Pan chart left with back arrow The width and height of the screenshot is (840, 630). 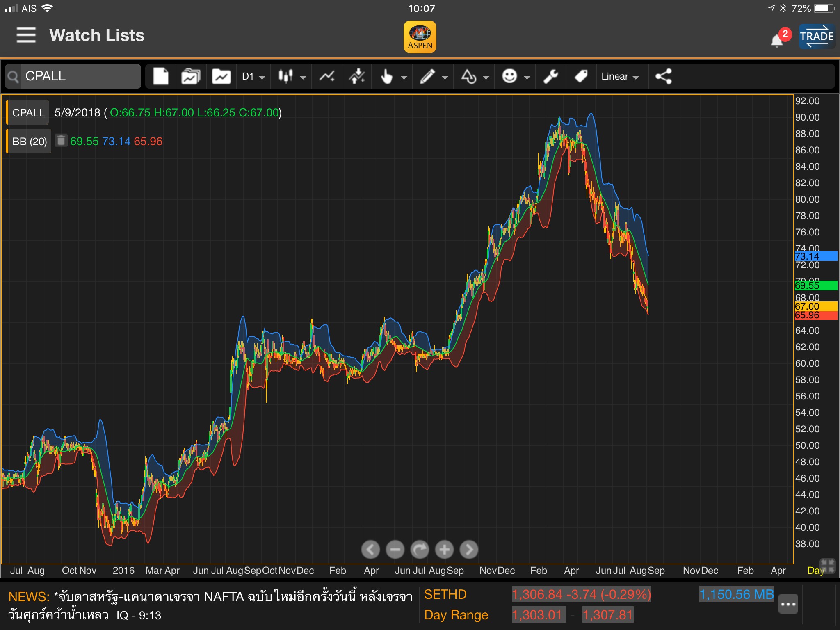pos(370,549)
